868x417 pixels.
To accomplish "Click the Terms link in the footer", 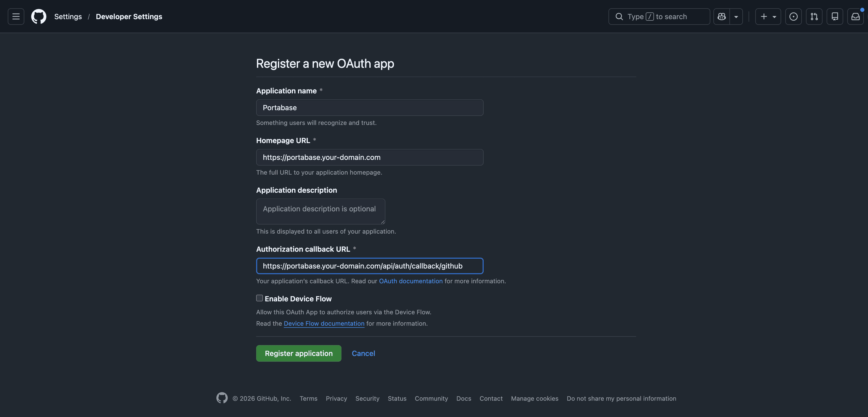I will click(x=308, y=398).
